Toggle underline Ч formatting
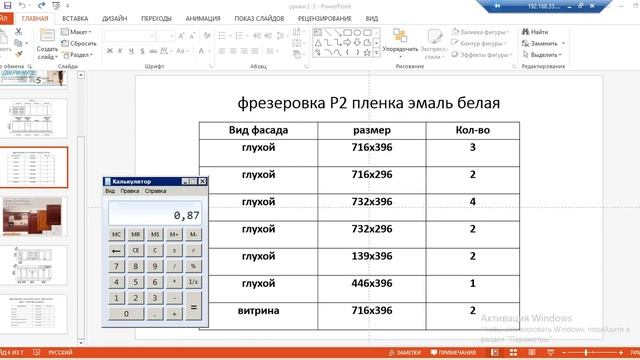 (131, 51)
